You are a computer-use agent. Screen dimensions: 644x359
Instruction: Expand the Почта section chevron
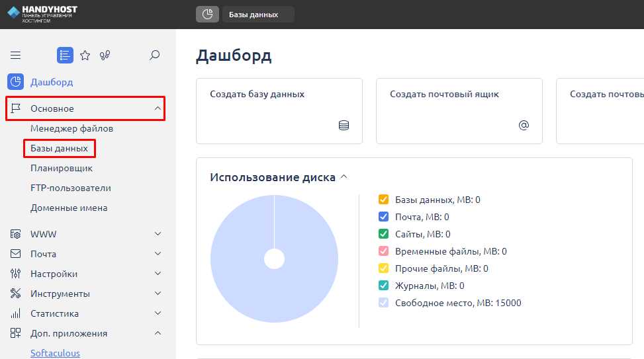[x=158, y=254]
